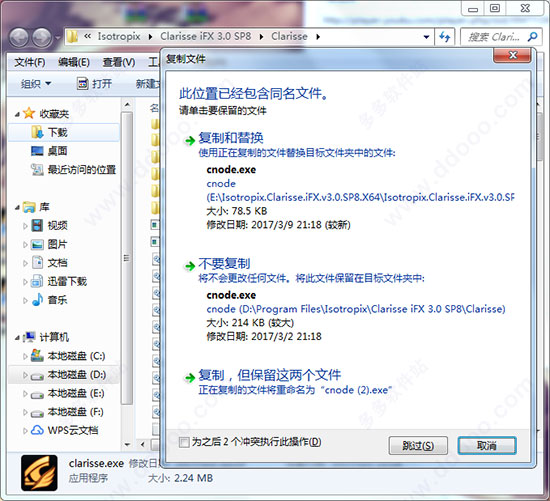Click the 计算机 computer icon
Screen dimensions: 550x501
pos(29,337)
